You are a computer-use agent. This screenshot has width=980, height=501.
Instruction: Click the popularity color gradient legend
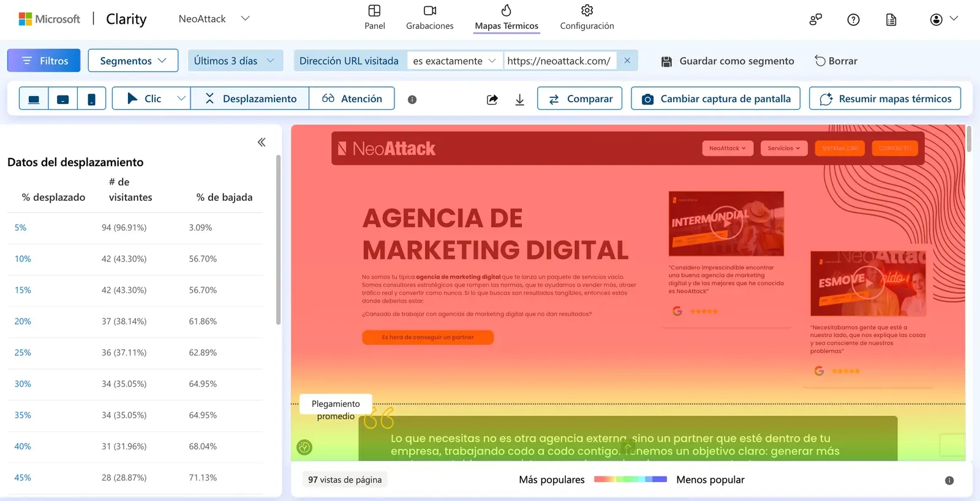click(630, 480)
